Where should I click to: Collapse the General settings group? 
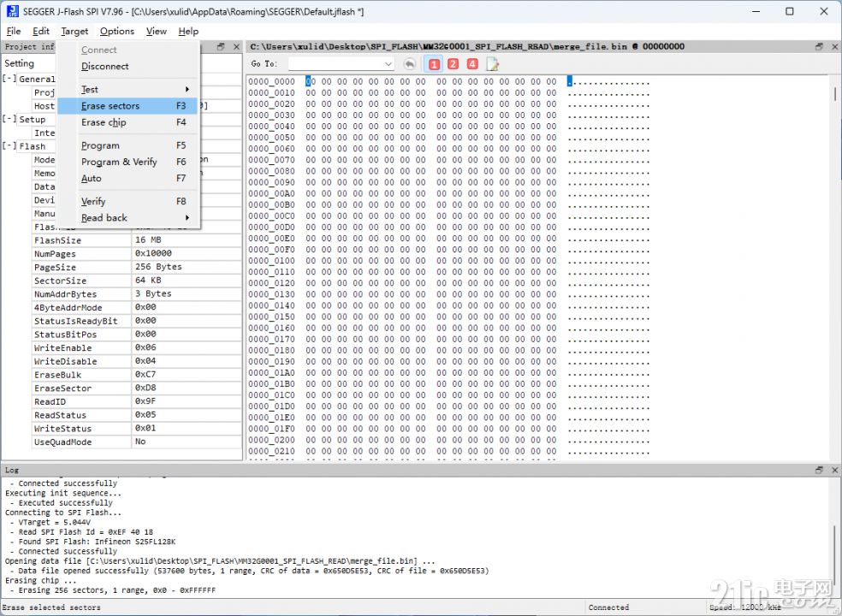(x=9, y=79)
